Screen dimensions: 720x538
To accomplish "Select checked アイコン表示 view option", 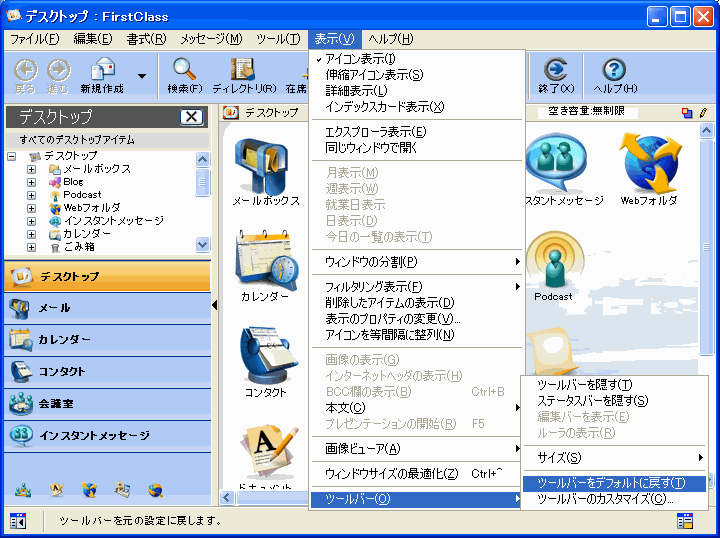I will (360, 59).
